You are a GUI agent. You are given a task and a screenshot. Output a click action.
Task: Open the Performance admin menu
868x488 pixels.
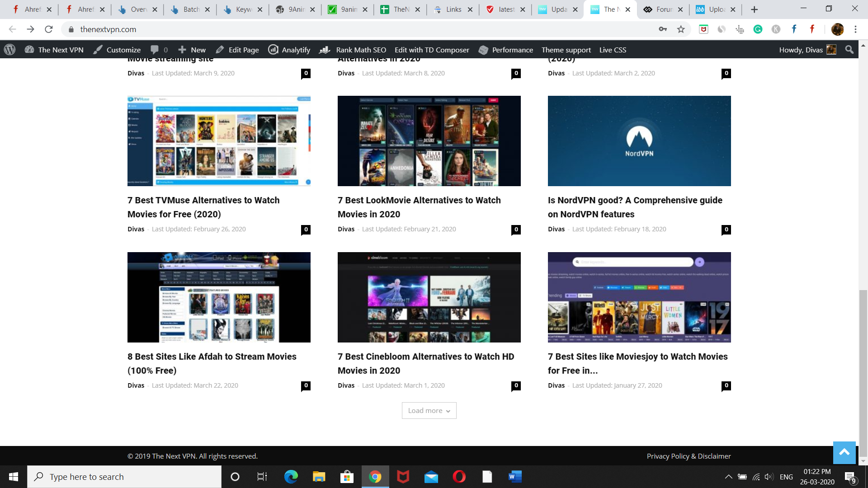[x=506, y=50]
